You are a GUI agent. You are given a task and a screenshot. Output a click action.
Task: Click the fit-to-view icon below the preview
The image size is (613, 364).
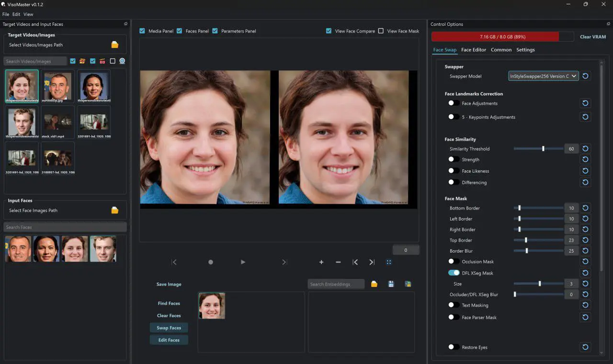(389, 262)
